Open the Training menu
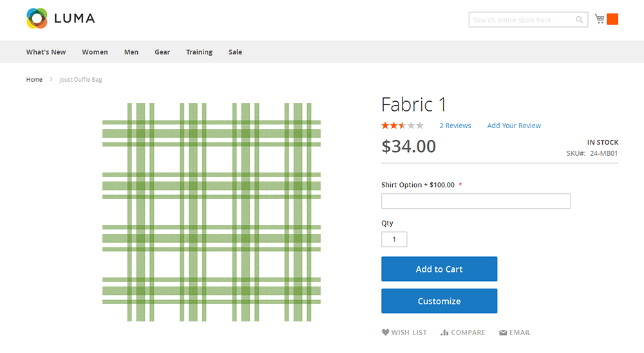Image resolution: width=644 pixels, height=353 pixels. 199,52
